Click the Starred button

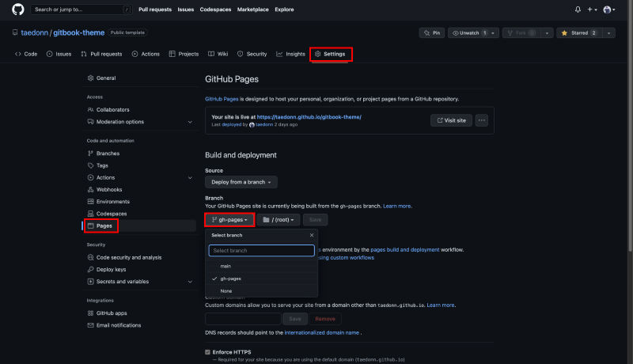pyautogui.click(x=579, y=32)
